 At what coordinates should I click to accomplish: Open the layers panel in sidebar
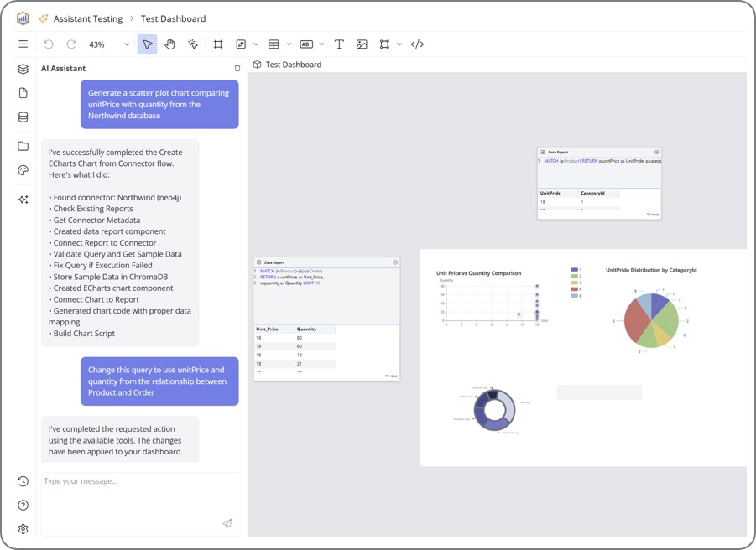(23, 69)
